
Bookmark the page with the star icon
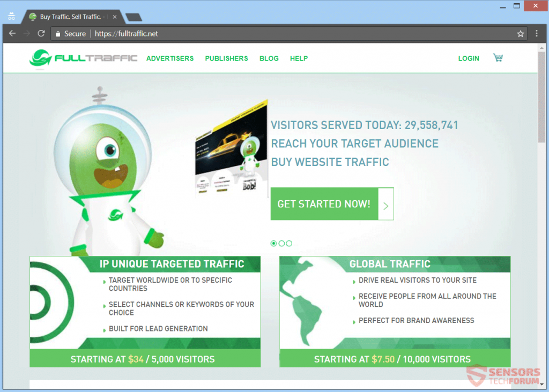[x=520, y=33]
